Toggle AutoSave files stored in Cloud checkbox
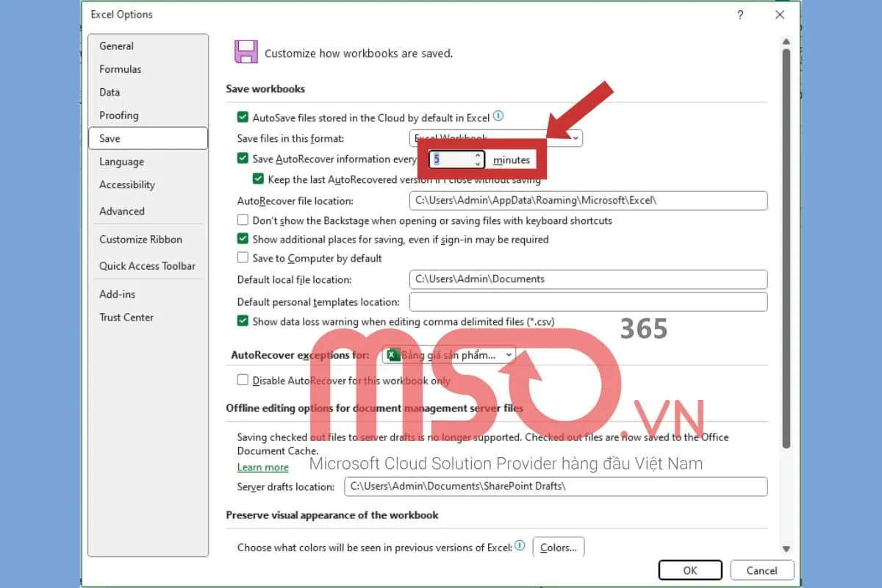This screenshot has height=588, width=882. coord(243,117)
